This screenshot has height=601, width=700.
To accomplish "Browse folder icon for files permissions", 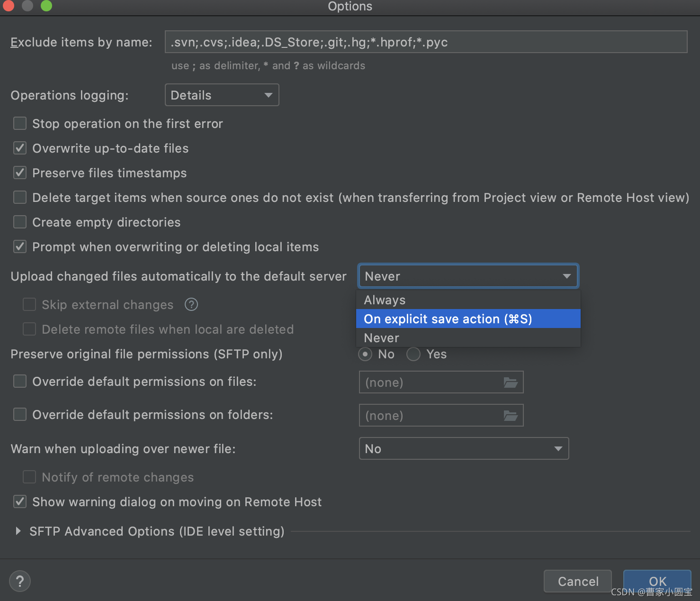I will (x=511, y=382).
